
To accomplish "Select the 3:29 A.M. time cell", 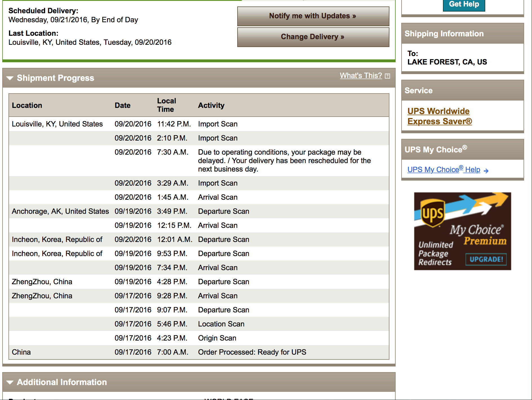I will pyautogui.click(x=172, y=183).
